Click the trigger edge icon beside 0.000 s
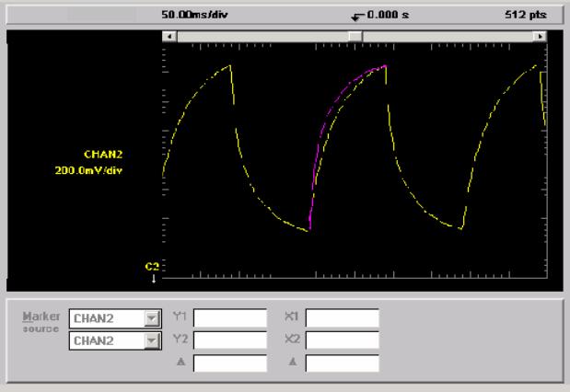The height and width of the screenshot is (392, 570). coord(356,16)
